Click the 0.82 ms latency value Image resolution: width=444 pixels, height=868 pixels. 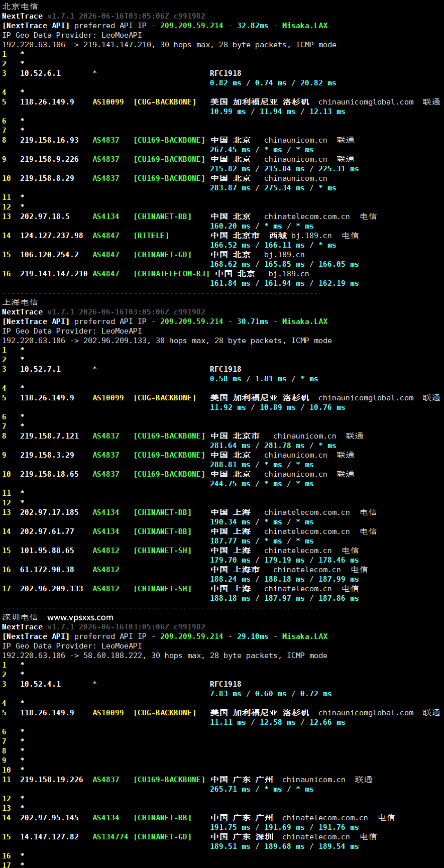point(226,83)
